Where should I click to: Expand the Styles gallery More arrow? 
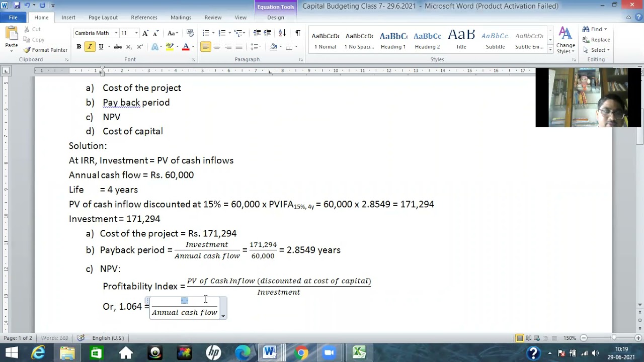point(550,50)
